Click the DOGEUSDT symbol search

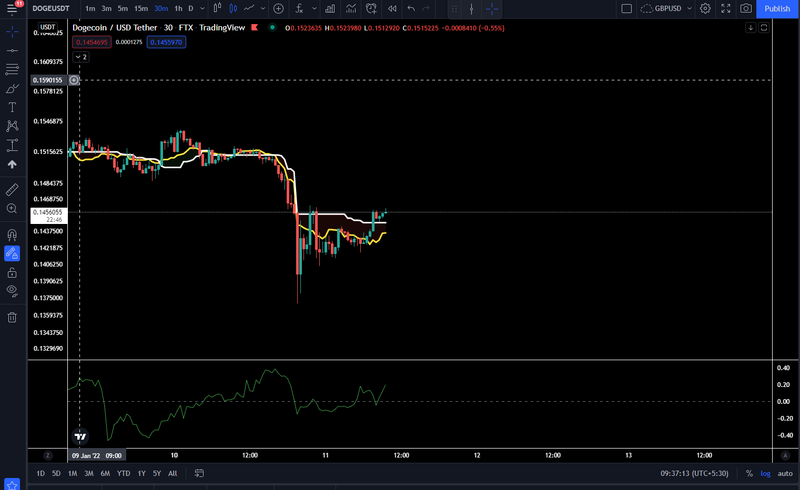(51, 8)
